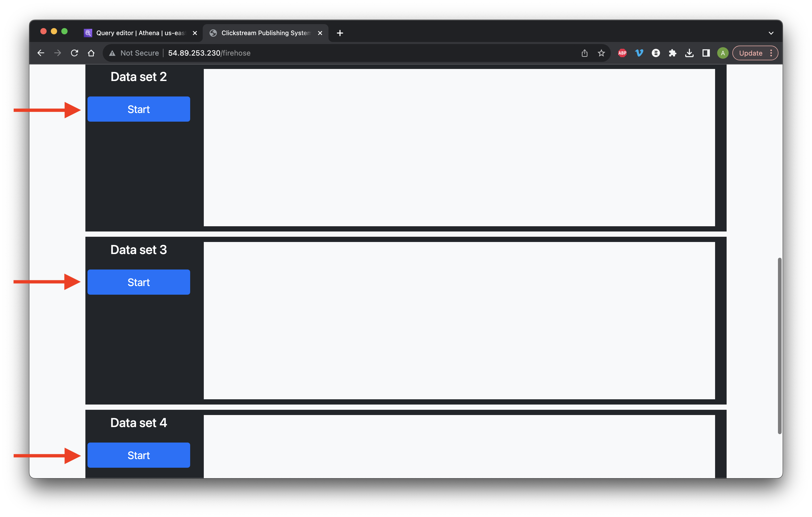The image size is (812, 517).
Task: Open the browser home page
Action: tap(91, 53)
